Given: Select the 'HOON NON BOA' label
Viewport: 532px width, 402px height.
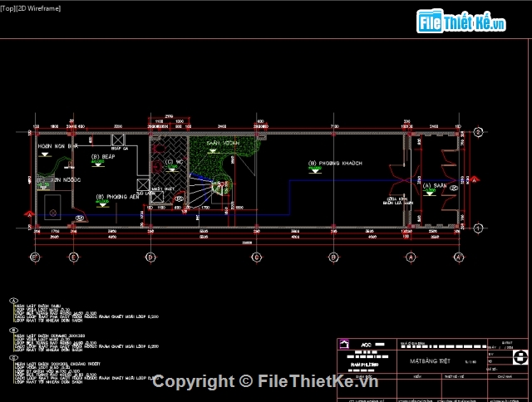Looking at the screenshot, I should click(x=57, y=146).
